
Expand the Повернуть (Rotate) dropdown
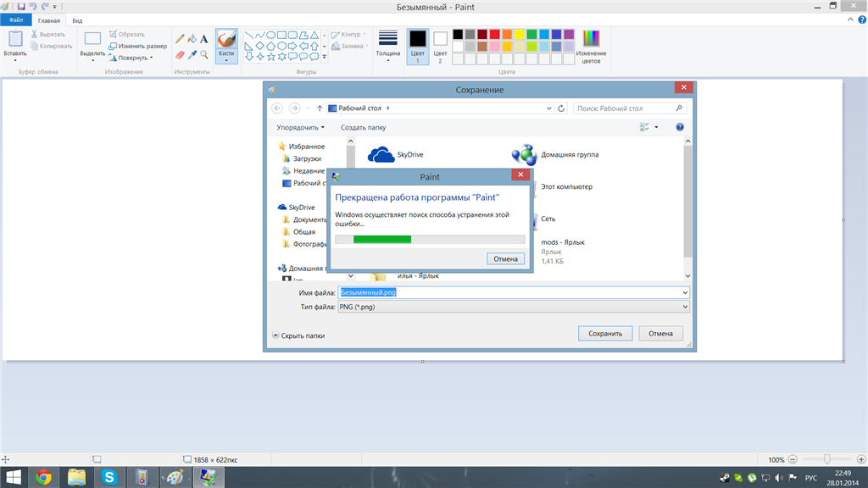(x=131, y=58)
